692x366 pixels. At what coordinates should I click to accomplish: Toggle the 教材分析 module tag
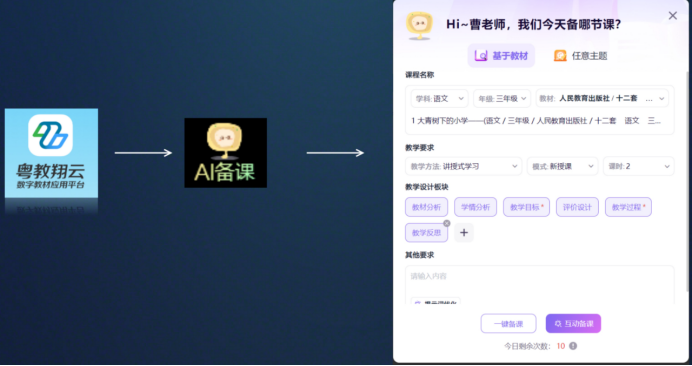426,207
